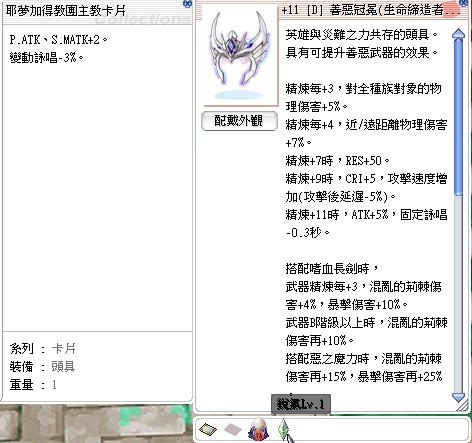Close the 善惡冠冕 item description window

[x=464, y=3]
